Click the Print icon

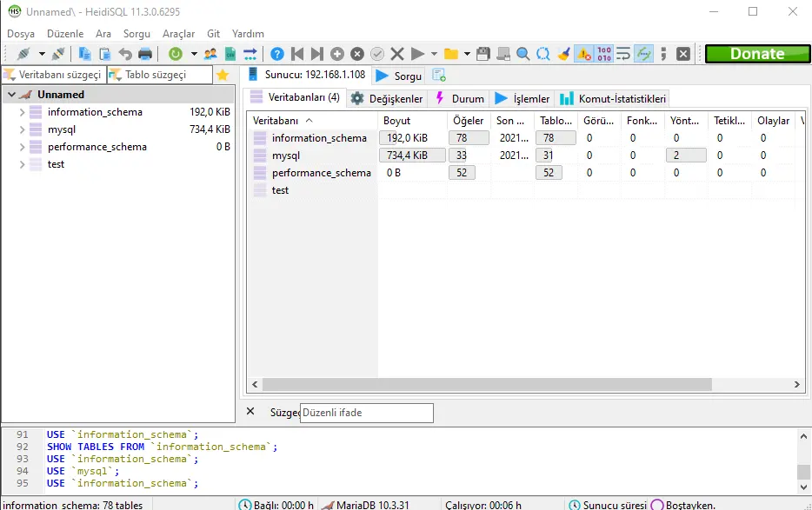click(x=145, y=53)
